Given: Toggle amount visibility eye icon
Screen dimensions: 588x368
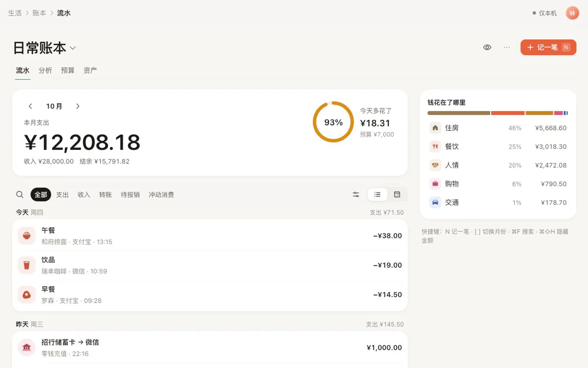Looking at the screenshot, I should (487, 47).
